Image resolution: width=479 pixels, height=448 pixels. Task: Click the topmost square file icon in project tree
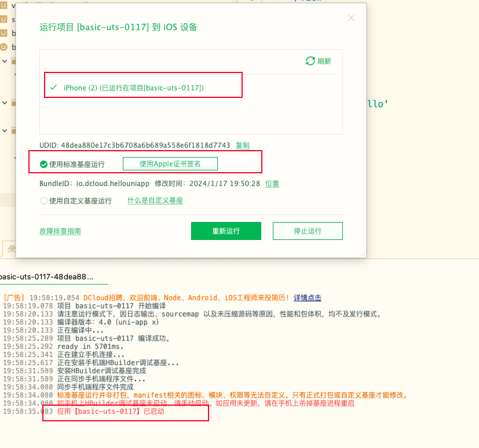tap(4, 5)
